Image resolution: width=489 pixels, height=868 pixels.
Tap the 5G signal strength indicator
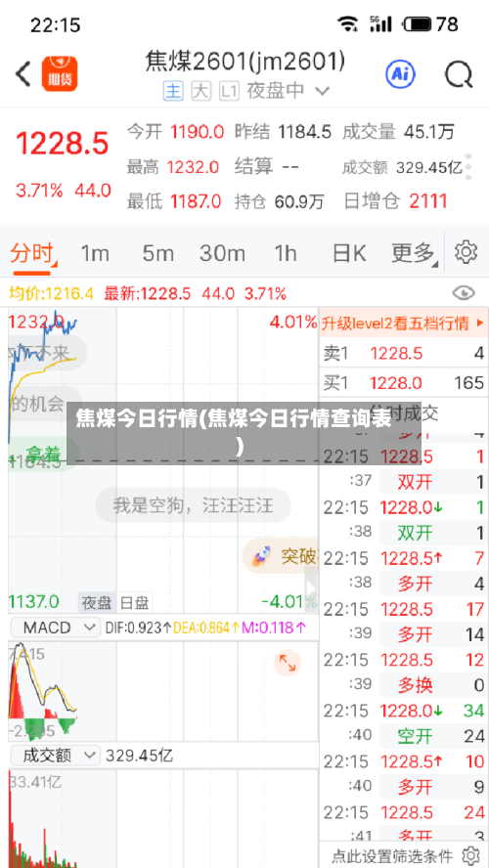pos(379,23)
